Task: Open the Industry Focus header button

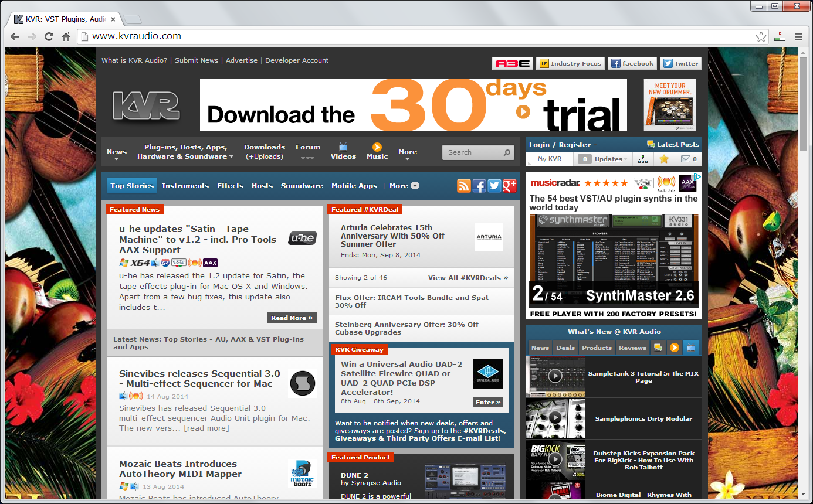Action: 571,63
